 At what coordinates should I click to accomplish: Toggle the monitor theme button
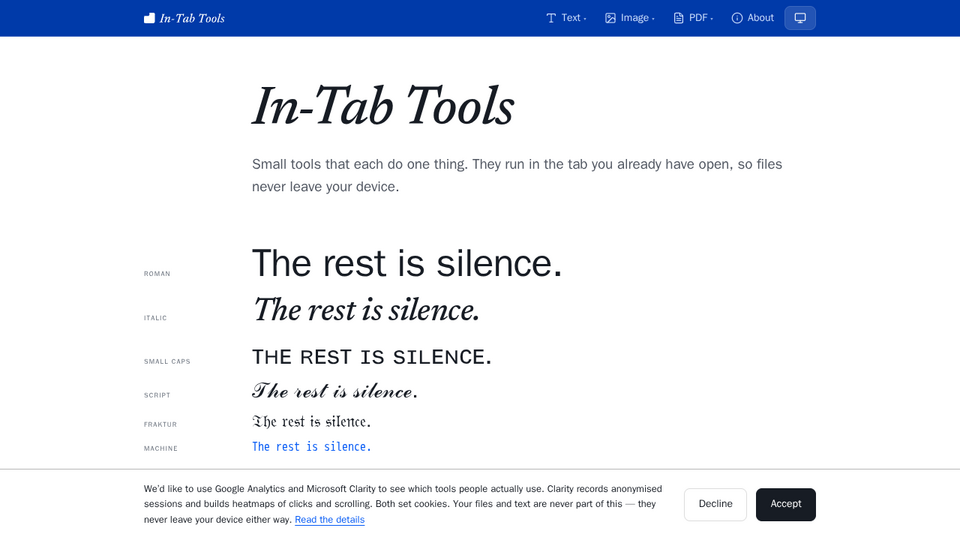pyautogui.click(x=800, y=18)
